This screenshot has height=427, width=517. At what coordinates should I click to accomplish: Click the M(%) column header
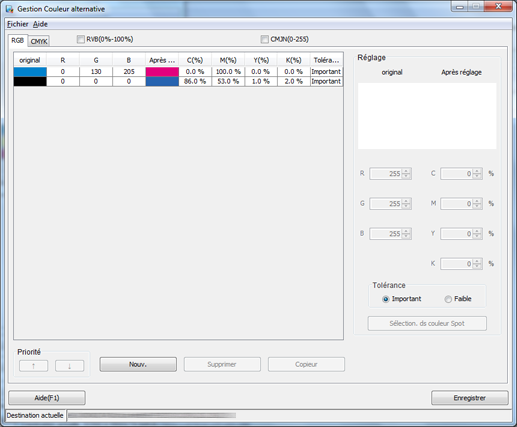[x=228, y=60]
